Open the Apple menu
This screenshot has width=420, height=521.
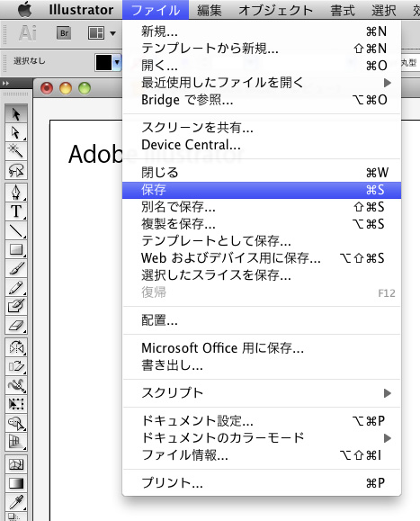coord(25,9)
